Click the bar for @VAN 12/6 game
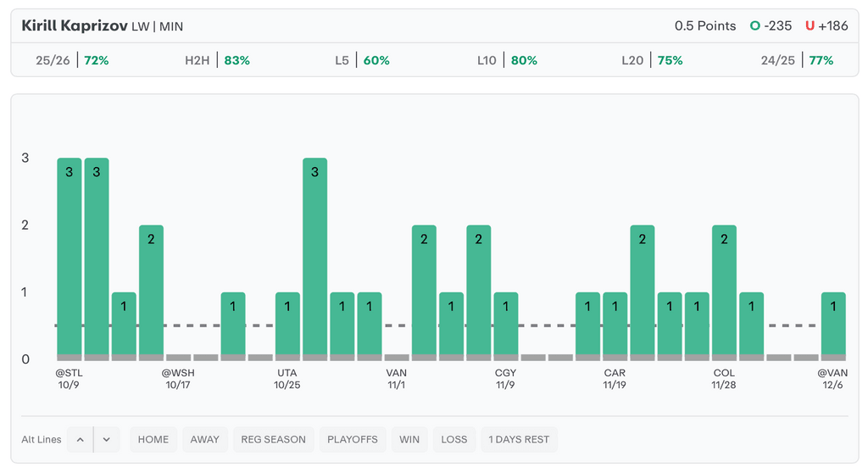This screenshot has width=868, height=473. pyautogui.click(x=833, y=326)
